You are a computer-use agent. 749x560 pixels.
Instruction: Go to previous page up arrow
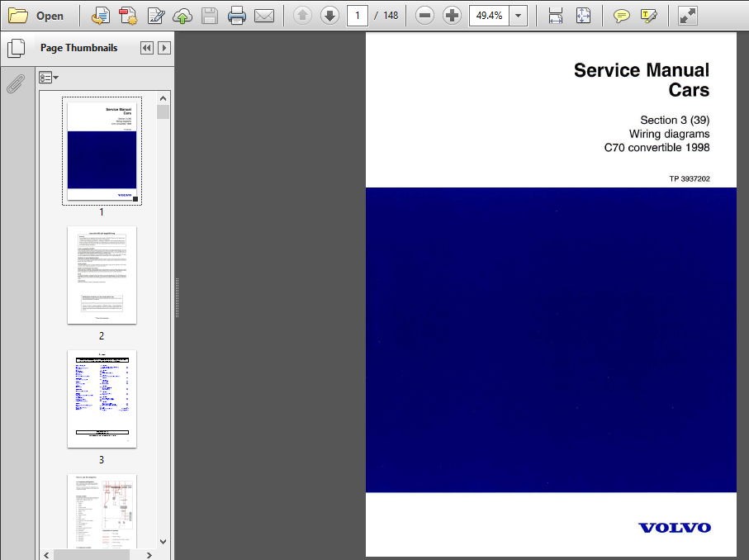[302, 16]
